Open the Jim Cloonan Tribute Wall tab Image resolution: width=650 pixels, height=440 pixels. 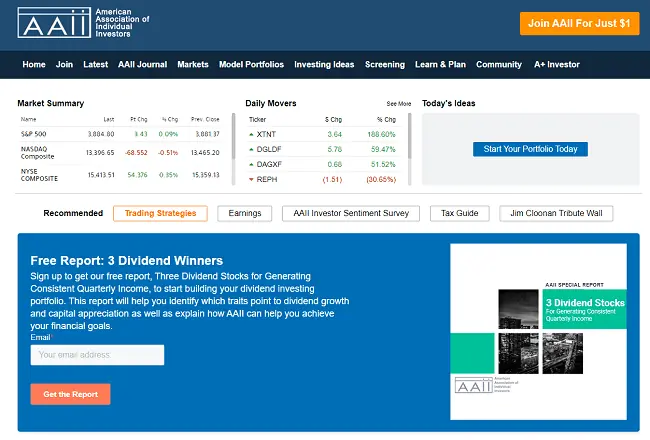[x=556, y=213]
